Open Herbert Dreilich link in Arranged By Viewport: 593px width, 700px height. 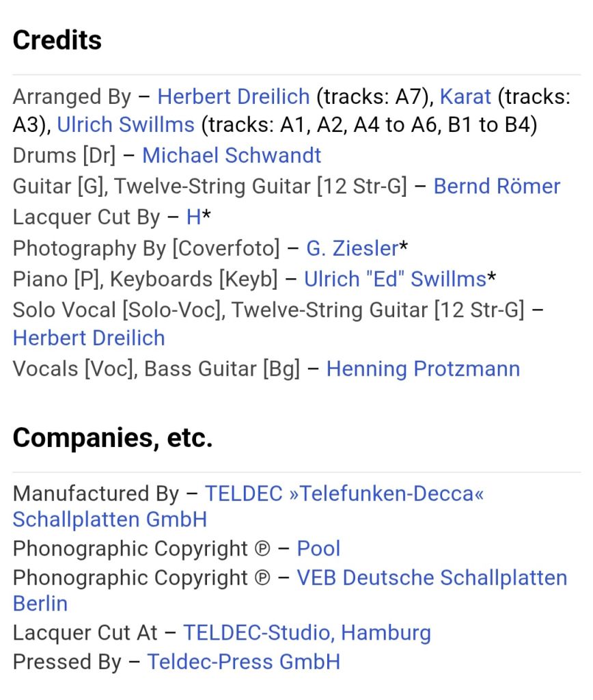click(x=234, y=97)
